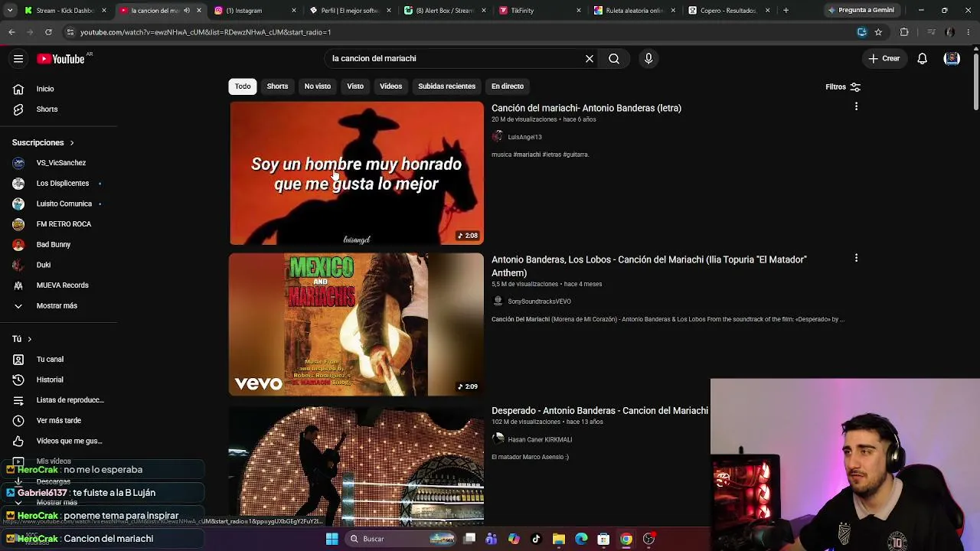Switch to the Ruleta aleatoria online tab
980x551 pixels.
tap(635, 11)
